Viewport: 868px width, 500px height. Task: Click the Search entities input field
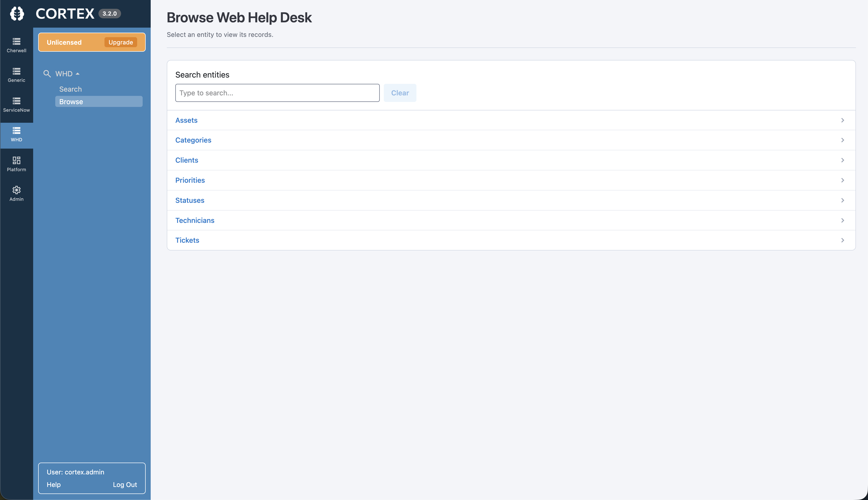(x=277, y=93)
